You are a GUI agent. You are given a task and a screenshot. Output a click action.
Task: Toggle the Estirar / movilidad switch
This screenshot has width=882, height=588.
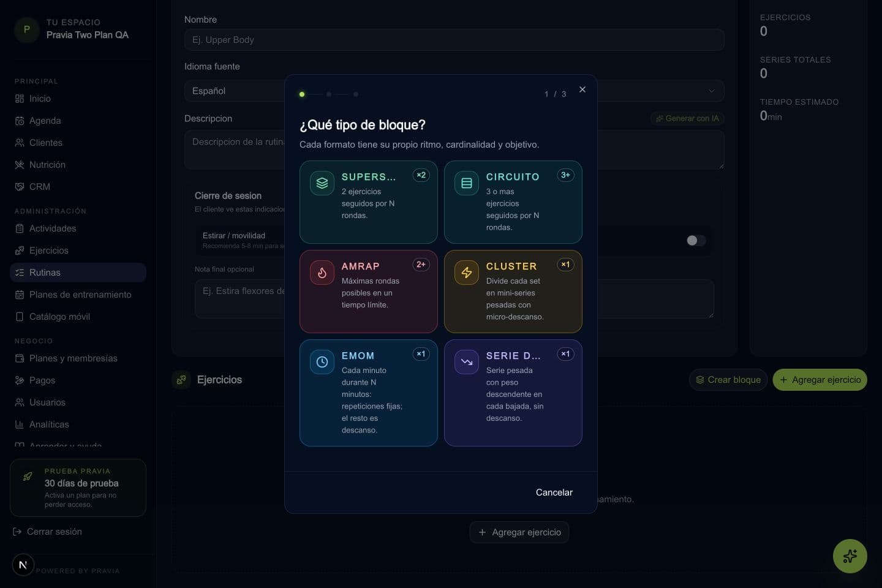click(x=696, y=240)
